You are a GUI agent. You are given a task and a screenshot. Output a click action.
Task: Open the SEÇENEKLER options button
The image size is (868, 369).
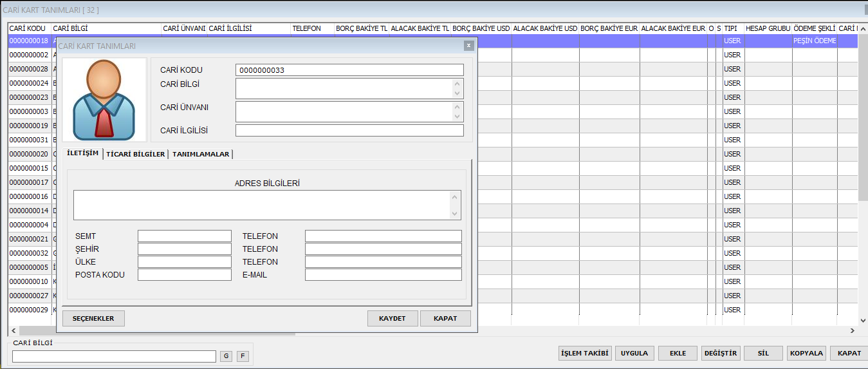[93, 319]
